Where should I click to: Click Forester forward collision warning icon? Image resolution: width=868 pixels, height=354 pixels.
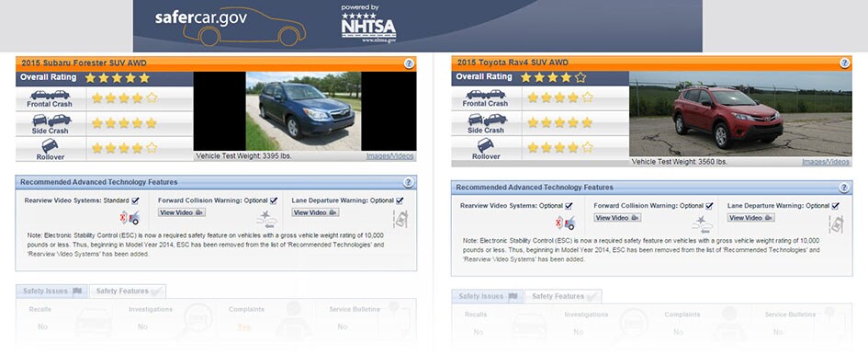coord(266,220)
